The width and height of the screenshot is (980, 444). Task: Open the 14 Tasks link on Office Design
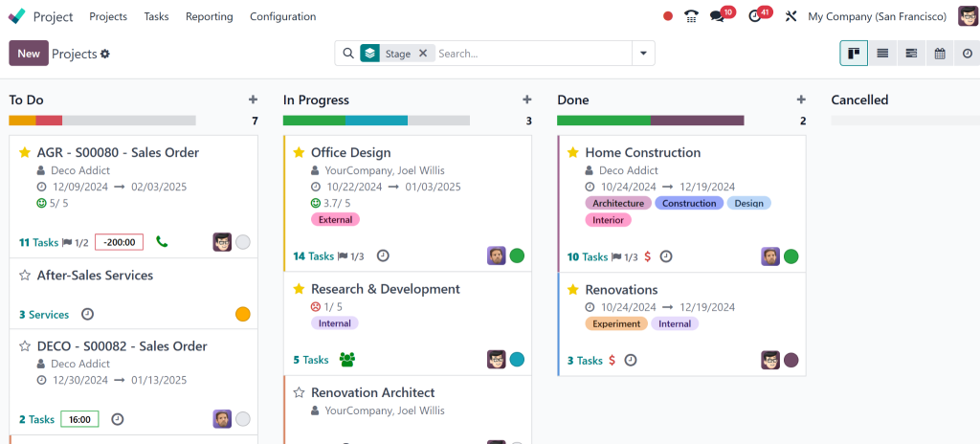(314, 255)
